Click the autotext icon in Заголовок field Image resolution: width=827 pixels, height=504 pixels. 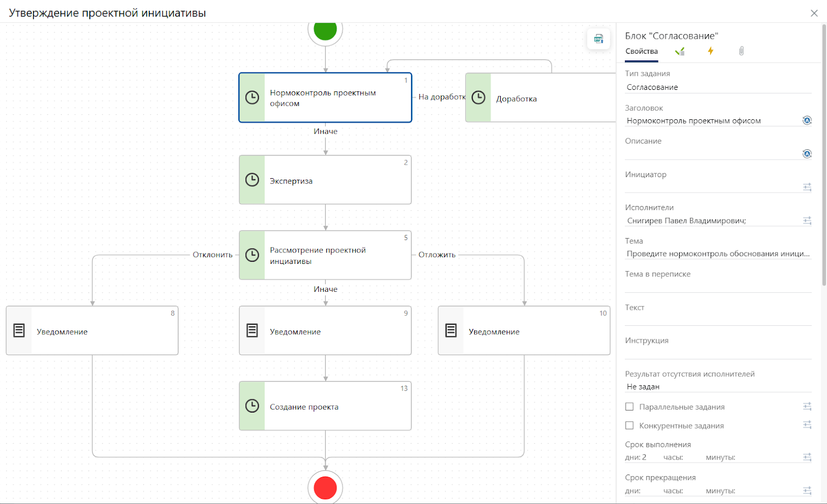(807, 120)
